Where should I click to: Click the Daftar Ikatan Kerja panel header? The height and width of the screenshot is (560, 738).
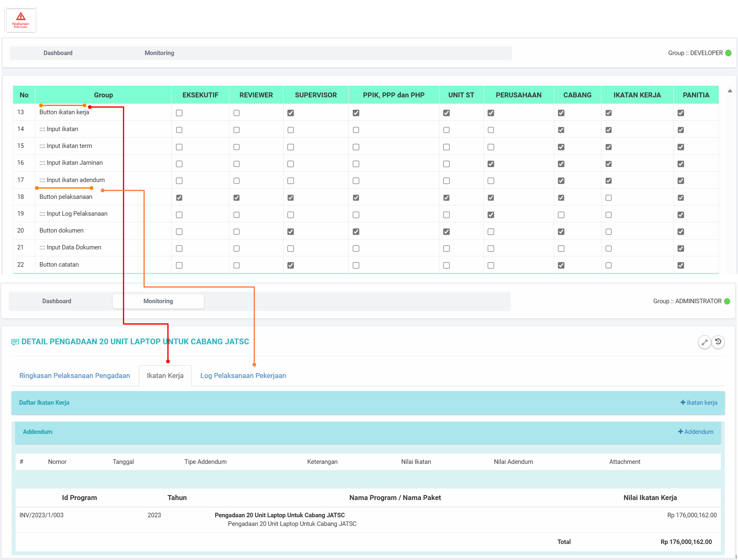44,403
